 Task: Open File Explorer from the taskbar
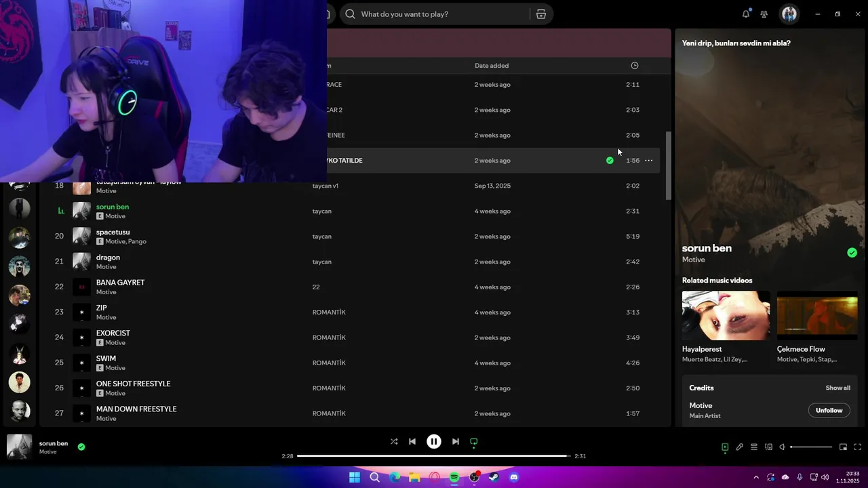(414, 477)
